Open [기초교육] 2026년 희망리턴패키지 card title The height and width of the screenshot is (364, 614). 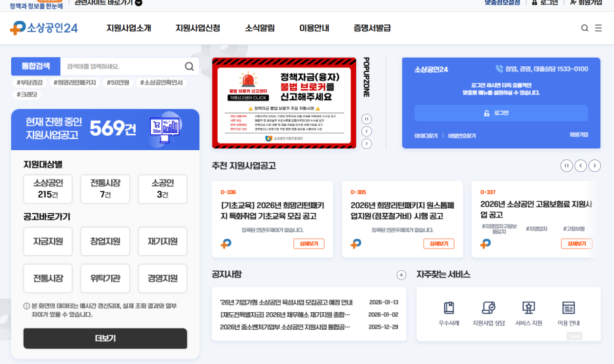tap(272, 211)
